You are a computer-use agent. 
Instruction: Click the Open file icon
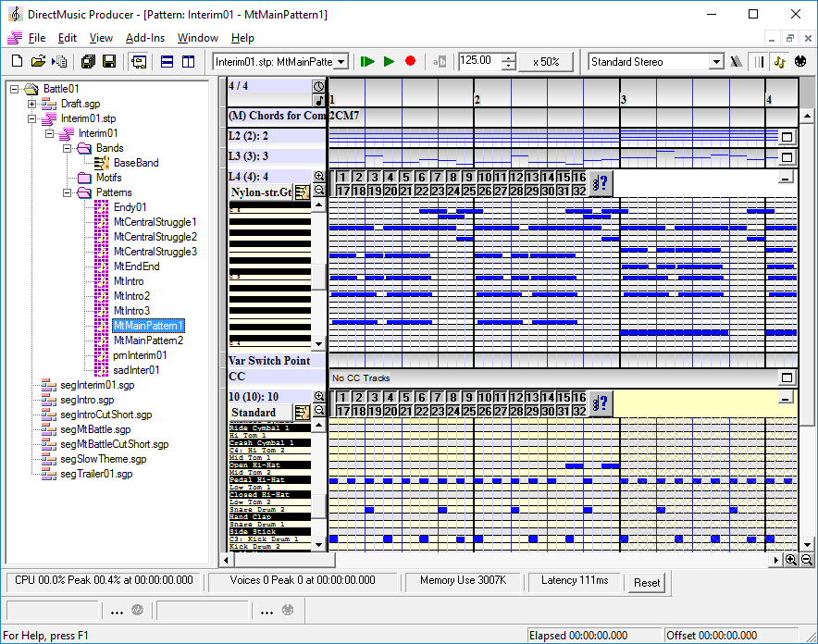click(38, 62)
